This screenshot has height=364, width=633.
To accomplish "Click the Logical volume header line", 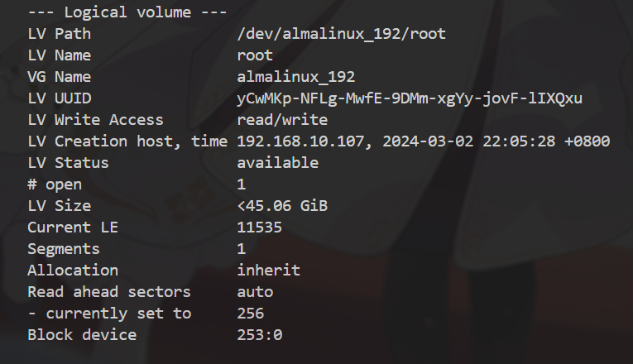I will [127, 12].
